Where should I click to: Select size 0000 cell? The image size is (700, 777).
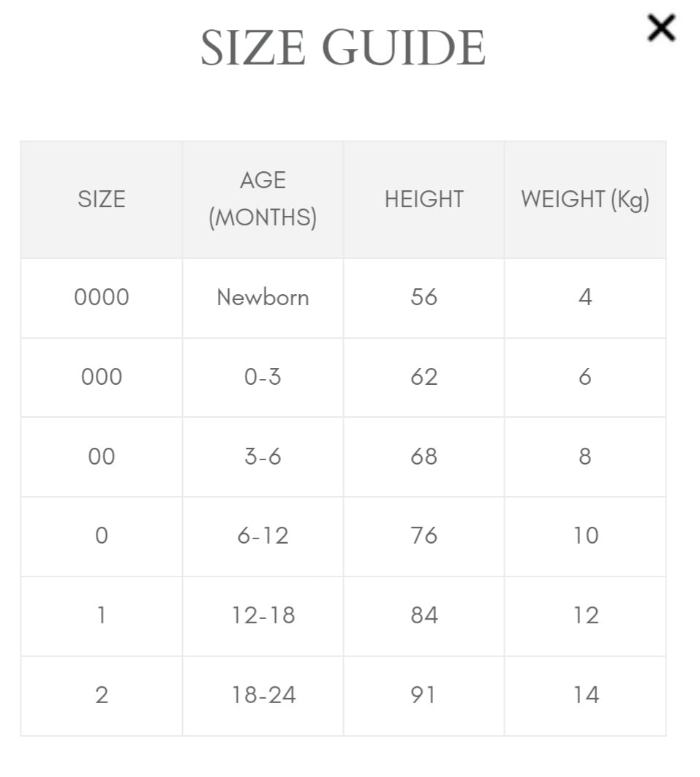(x=102, y=298)
